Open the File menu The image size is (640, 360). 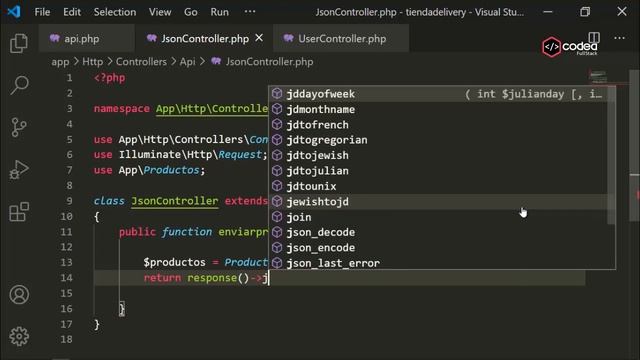click(42, 12)
